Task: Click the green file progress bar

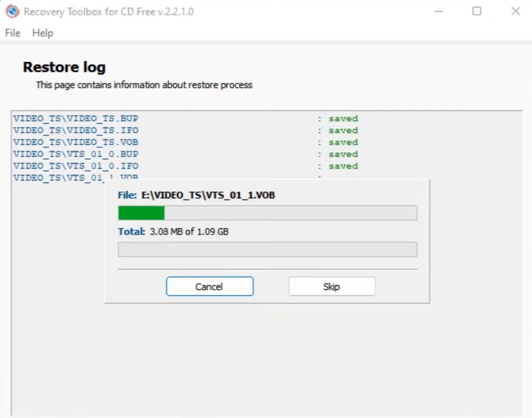Action: (267, 213)
